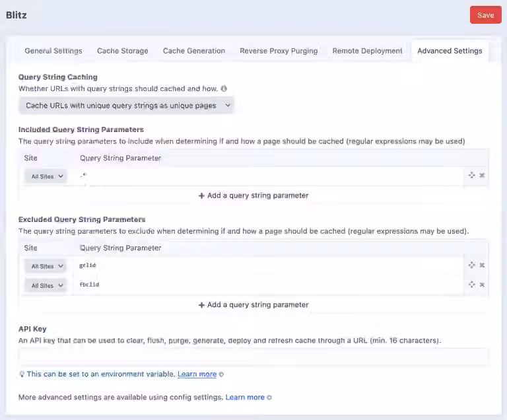Open All Sites dropdown for fbclid row
507x420 pixels.
click(x=46, y=285)
